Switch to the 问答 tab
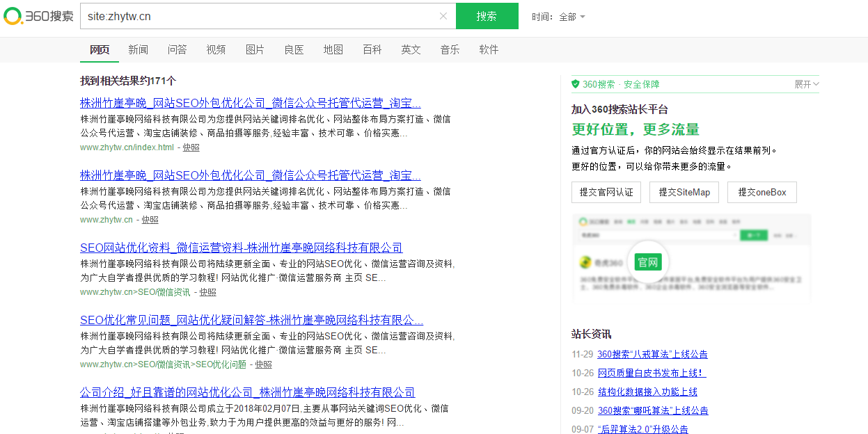The height and width of the screenshot is (434, 868). 177,49
